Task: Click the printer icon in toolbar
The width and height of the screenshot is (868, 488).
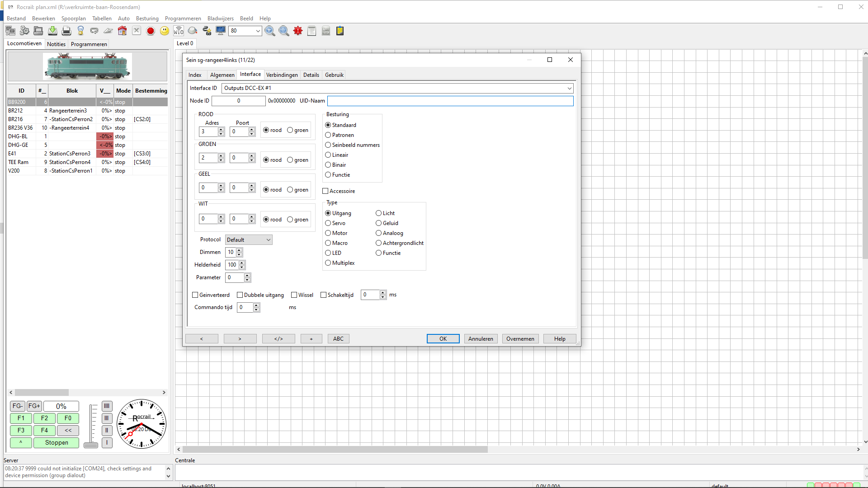Action: [x=66, y=31]
